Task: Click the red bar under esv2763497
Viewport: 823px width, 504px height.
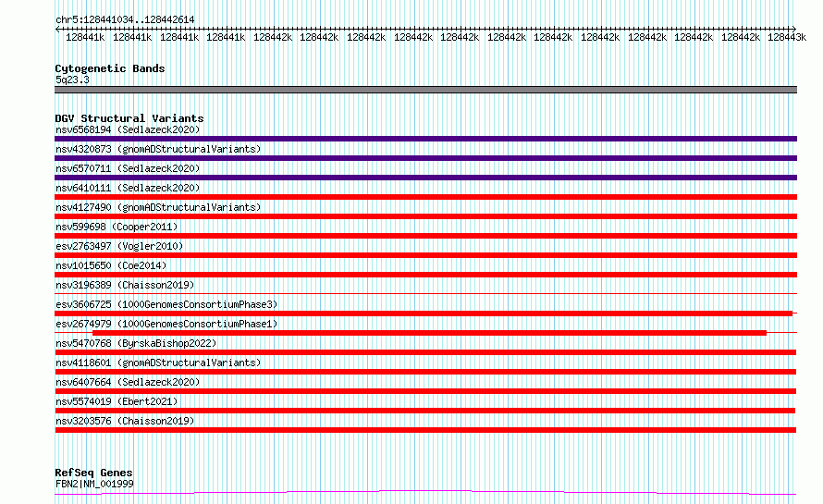Action: coord(425,255)
